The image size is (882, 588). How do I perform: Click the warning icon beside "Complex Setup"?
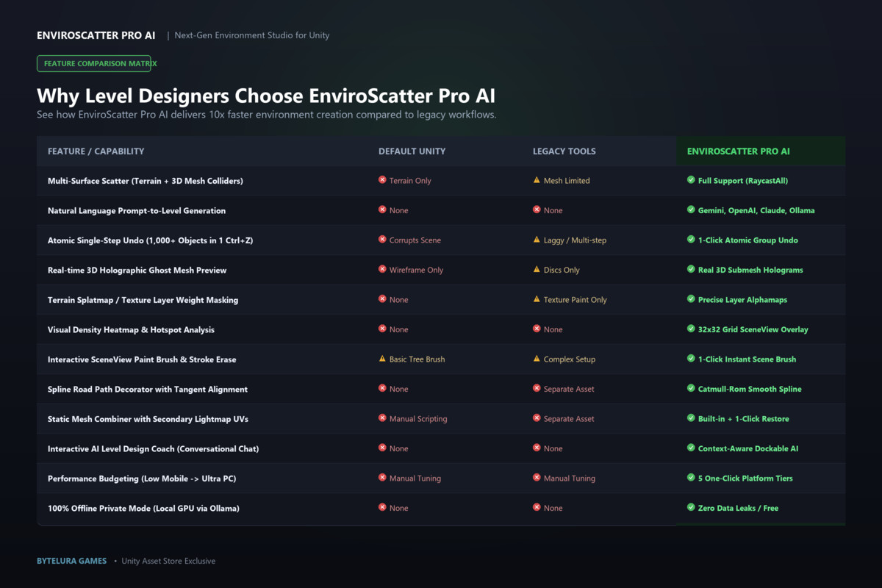click(537, 359)
